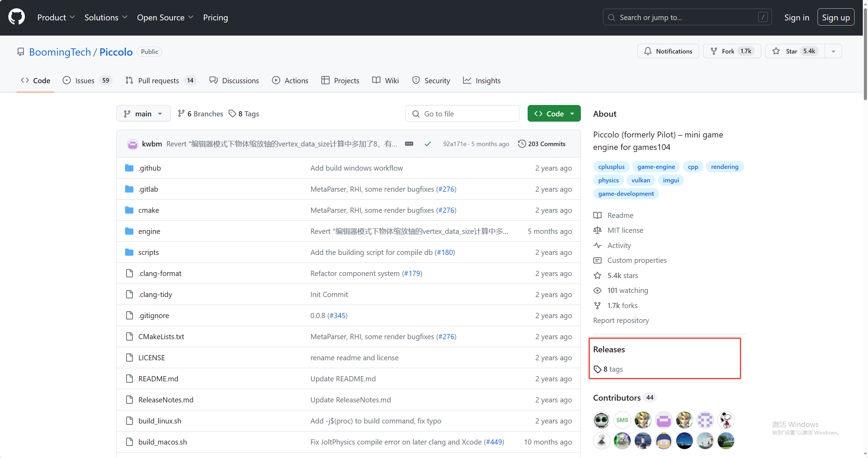Viewport: 868px width, 458px height.
Task: Click the vulkan topic tag
Action: pyautogui.click(x=640, y=180)
